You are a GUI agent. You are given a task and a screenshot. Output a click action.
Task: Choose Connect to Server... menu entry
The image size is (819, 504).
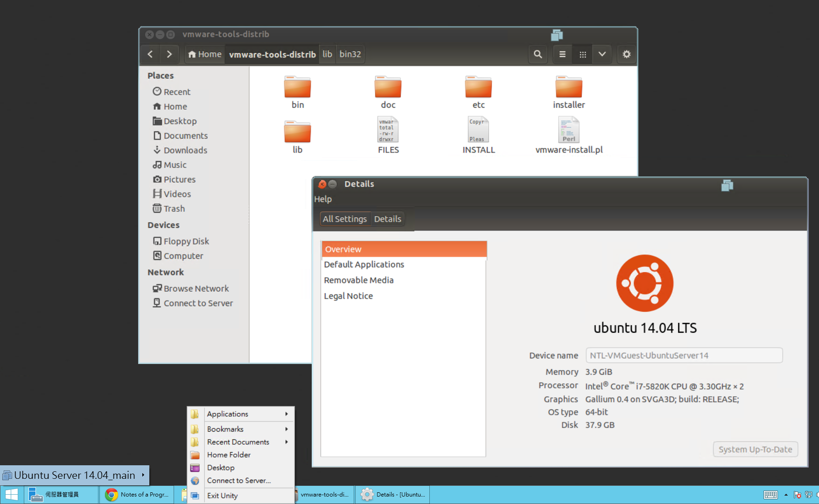[x=241, y=481]
